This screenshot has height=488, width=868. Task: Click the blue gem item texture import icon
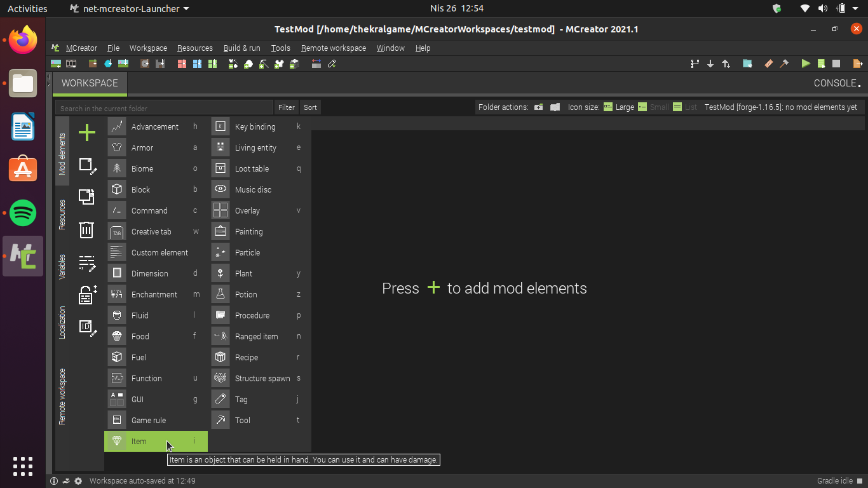click(108, 64)
